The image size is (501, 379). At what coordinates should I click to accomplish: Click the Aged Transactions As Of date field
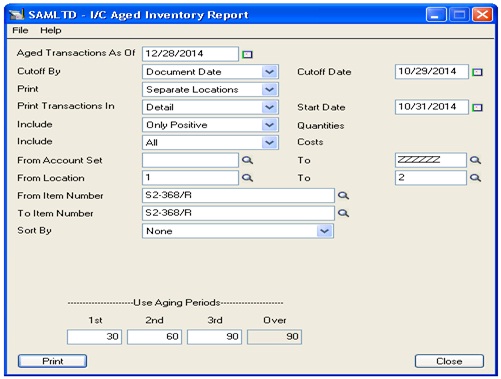point(190,54)
